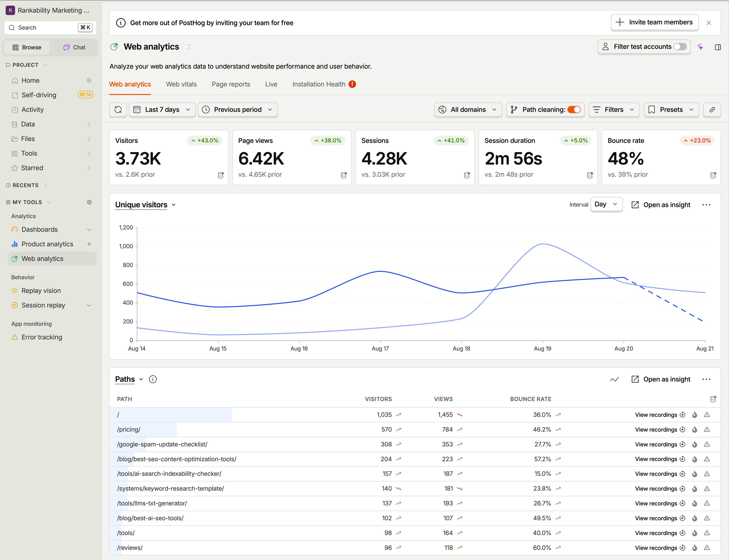Screen dimensions: 729x560
Task: Open Unique visitors metric selector
Action: pyautogui.click(x=145, y=205)
